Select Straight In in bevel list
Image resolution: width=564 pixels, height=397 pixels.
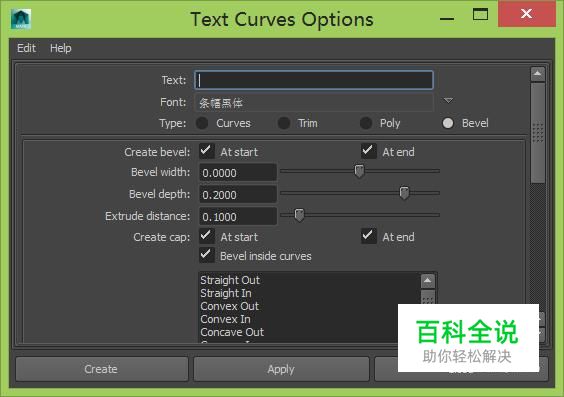point(226,293)
